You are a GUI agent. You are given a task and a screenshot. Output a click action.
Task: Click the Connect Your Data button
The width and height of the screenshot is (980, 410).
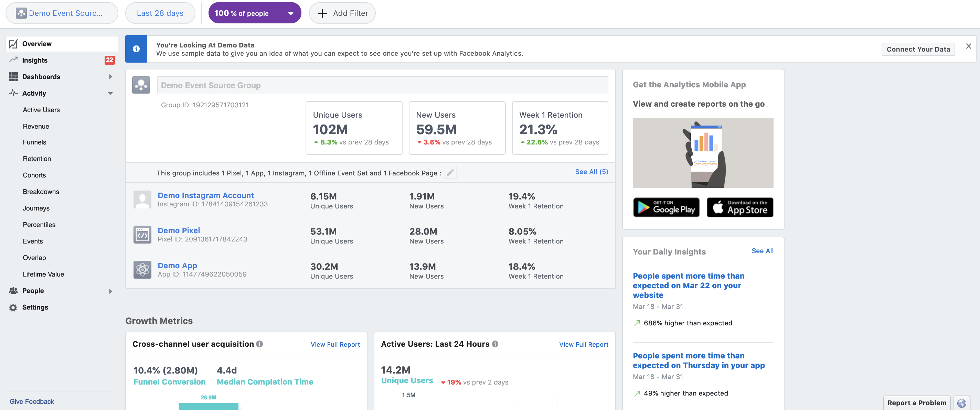(x=918, y=50)
